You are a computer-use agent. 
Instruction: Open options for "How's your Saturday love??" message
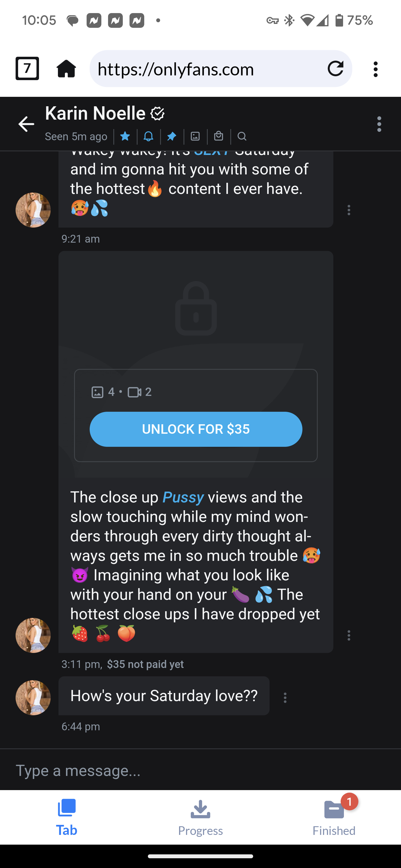tap(285, 697)
